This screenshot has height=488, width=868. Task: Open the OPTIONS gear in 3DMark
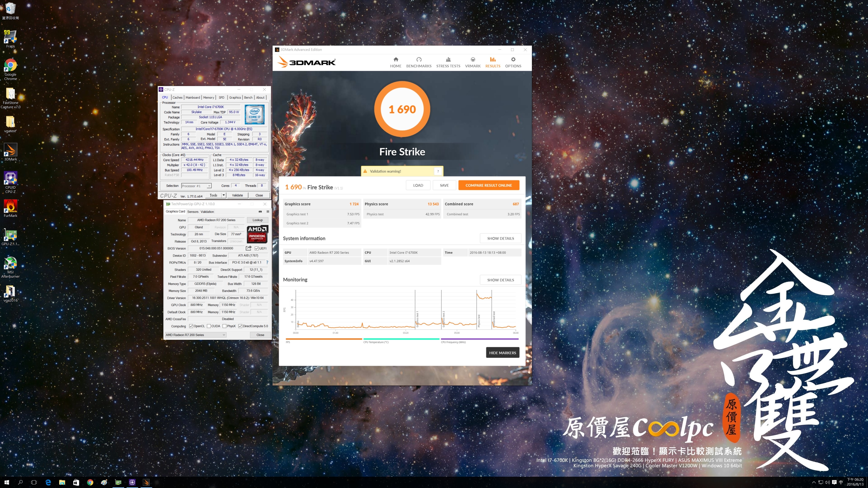(513, 62)
